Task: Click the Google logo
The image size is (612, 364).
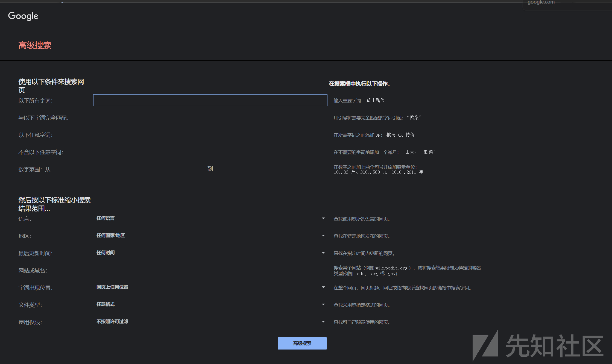Action: [23, 16]
